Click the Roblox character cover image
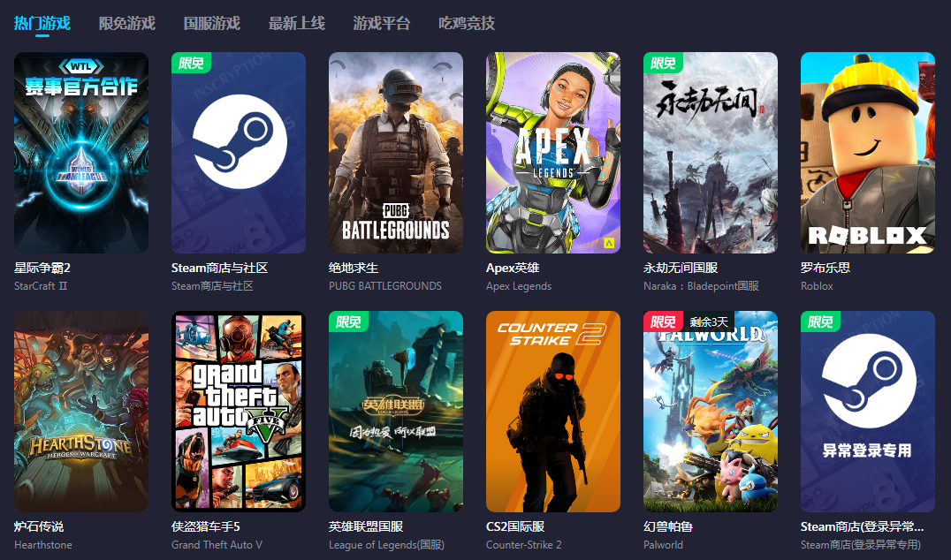This screenshot has width=951, height=560. click(868, 153)
